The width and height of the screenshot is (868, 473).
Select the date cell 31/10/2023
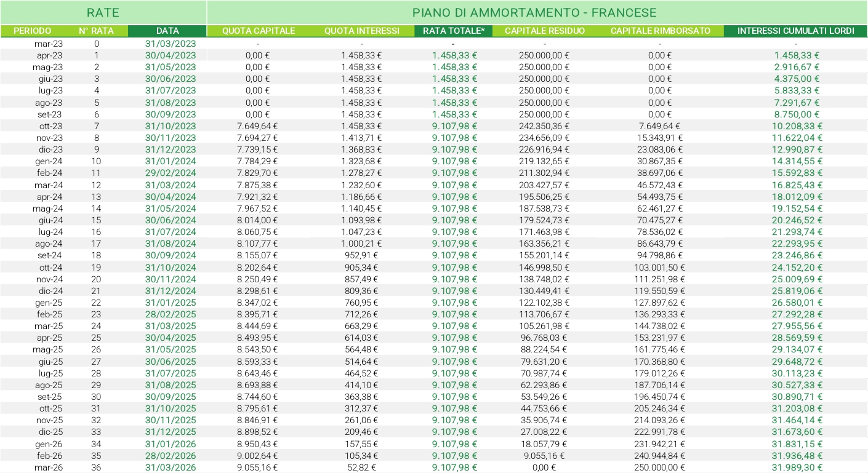[171, 126]
